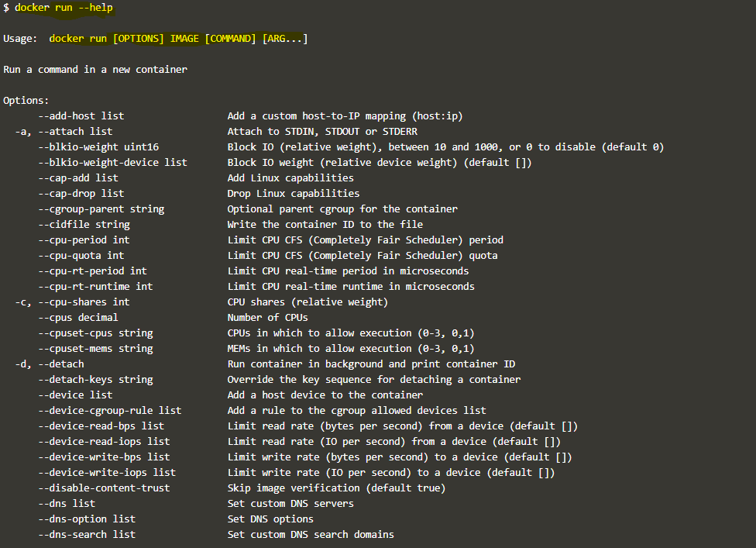Viewport: 756px width, 548px height.
Task: Click the --cpu-quota int option
Action: click(81, 256)
